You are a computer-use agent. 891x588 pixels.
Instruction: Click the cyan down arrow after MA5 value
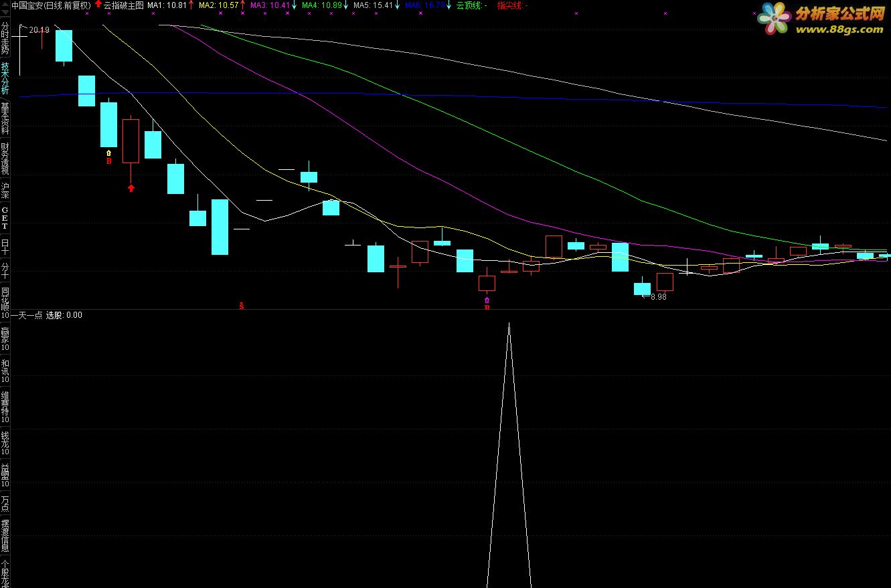coord(397,5)
